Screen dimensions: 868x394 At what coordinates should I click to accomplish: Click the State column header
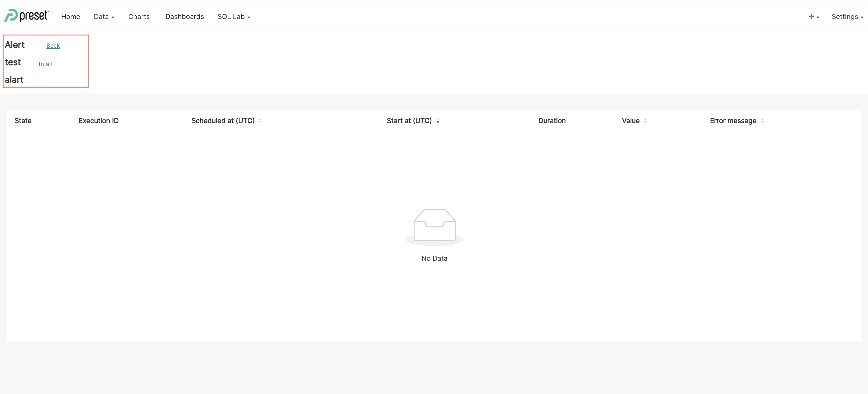pos(23,121)
